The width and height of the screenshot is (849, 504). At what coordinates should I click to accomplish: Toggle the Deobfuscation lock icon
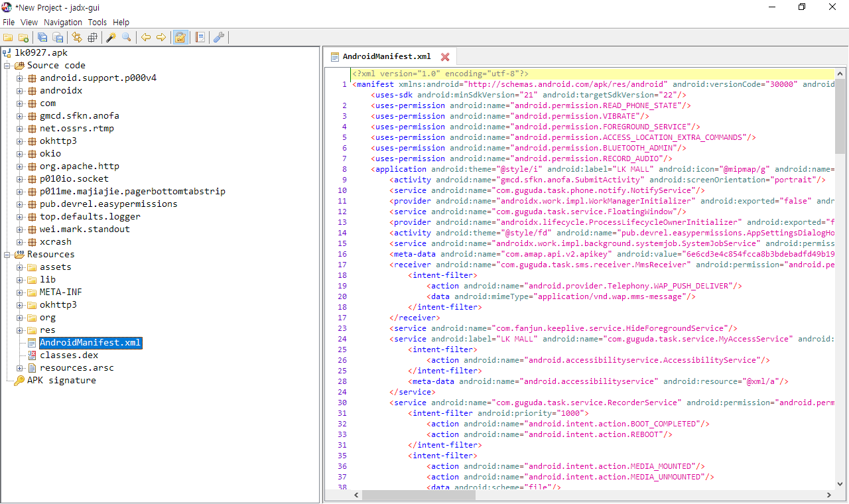pos(180,38)
